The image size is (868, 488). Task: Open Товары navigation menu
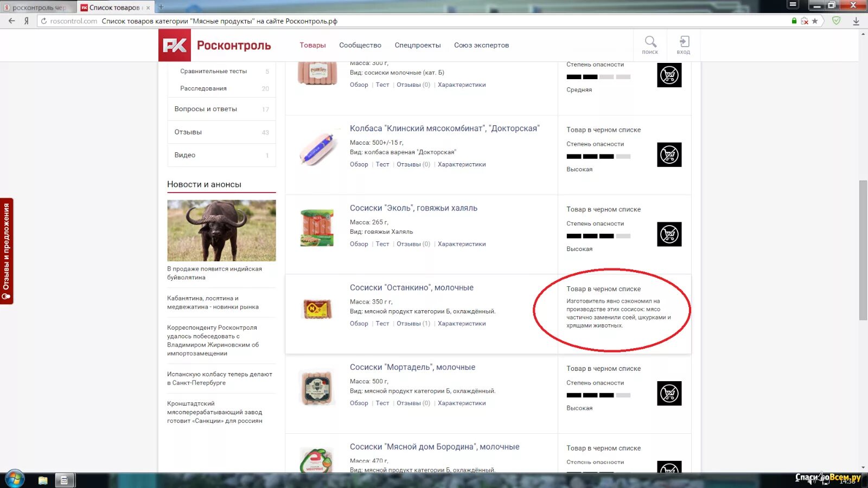tap(312, 46)
